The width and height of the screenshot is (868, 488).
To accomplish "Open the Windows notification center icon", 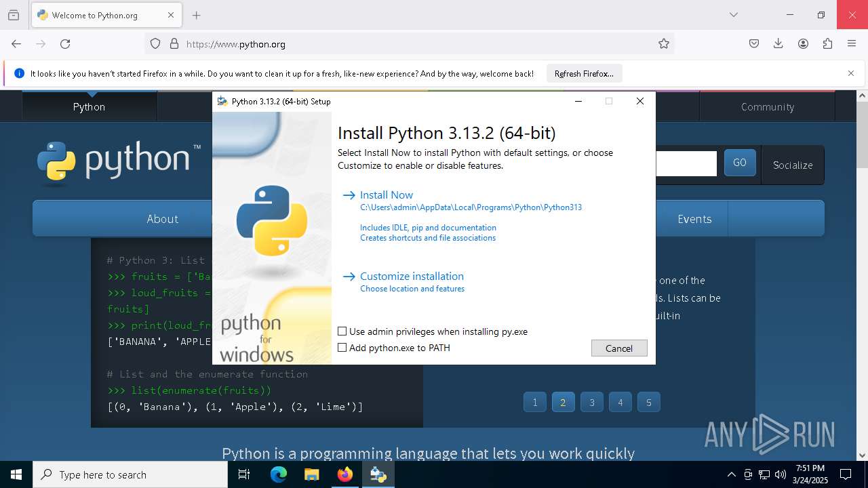I will (x=846, y=474).
